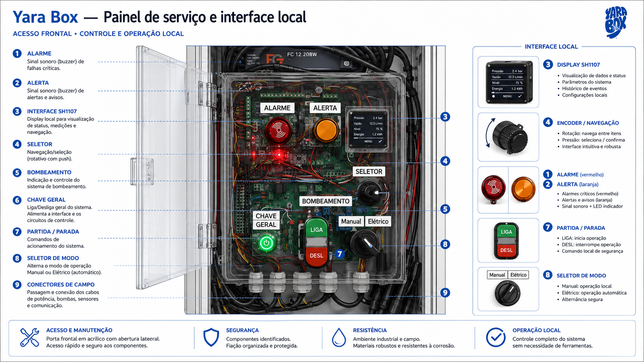The image size is (644, 362).
Task: Click the ALERTA label above the orange buzzer
Action: tap(325, 108)
